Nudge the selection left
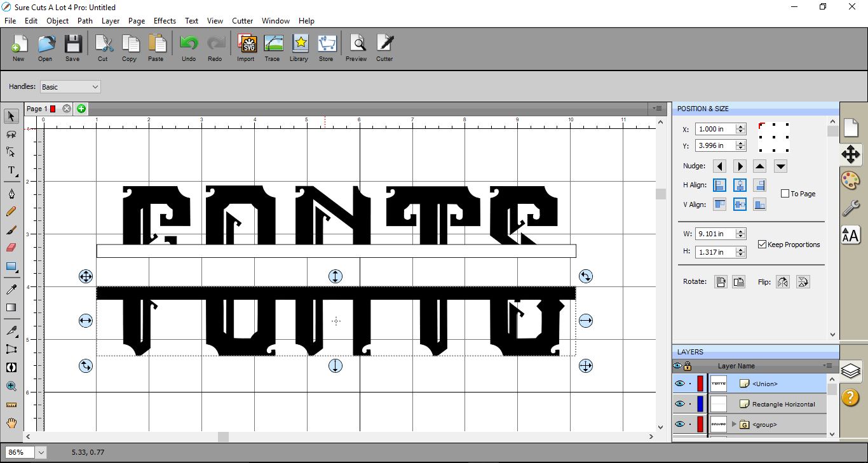This screenshot has height=463, width=868. point(719,166)
